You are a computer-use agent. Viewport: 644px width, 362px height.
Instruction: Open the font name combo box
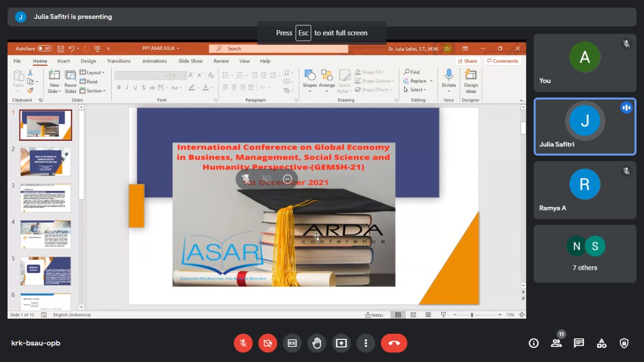142,76
